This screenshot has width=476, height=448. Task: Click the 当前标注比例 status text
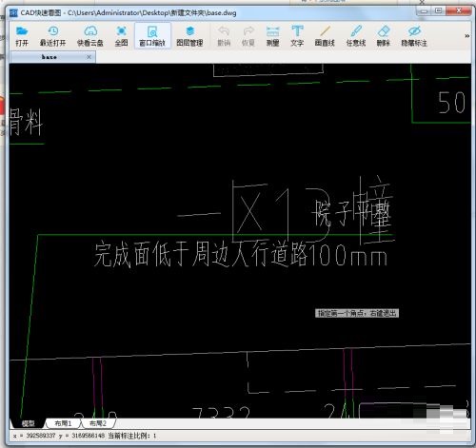click(x=132, y=436)
